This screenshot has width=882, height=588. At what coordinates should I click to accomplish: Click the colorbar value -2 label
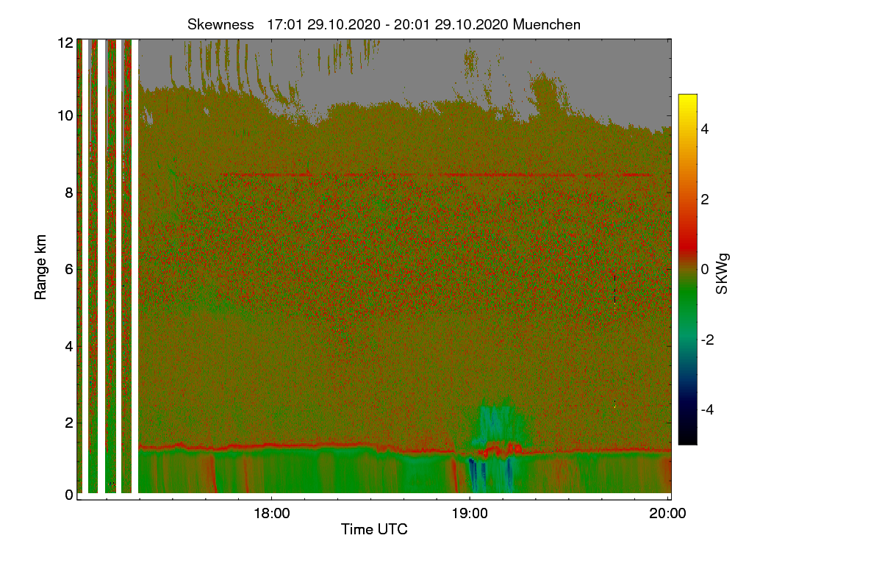pos(708,340)
